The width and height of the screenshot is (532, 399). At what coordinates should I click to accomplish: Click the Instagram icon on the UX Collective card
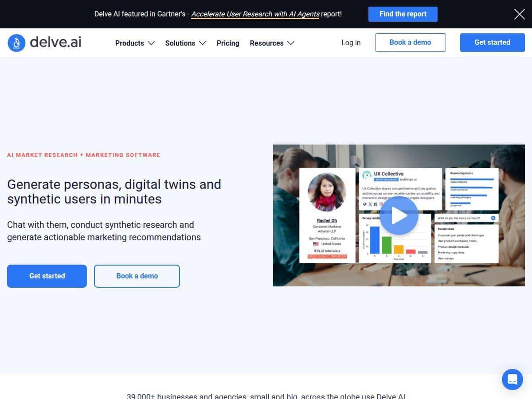[380, 204]
